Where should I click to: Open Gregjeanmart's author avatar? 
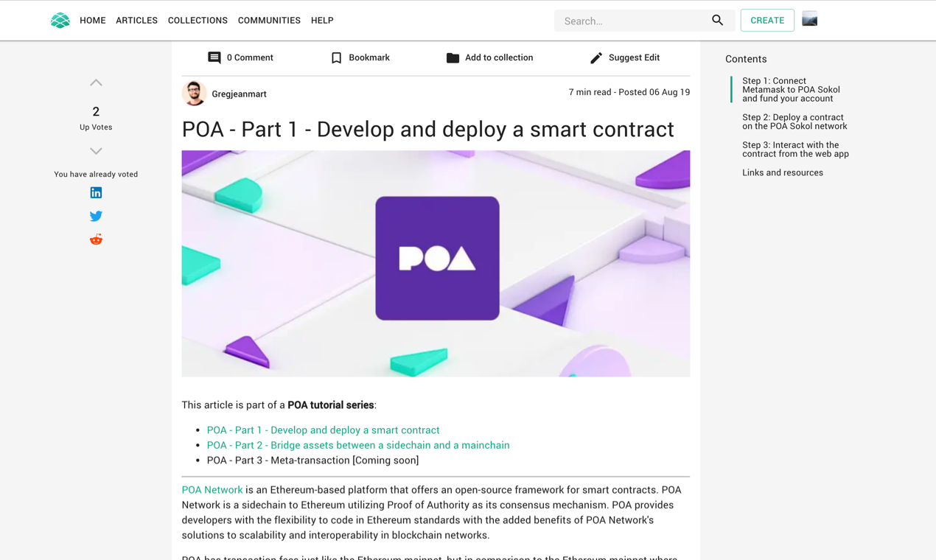tap(195, 94)
